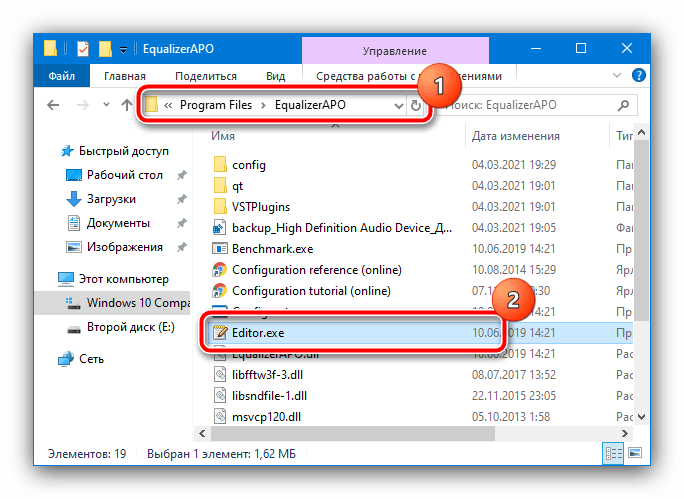
Task: Click the Forward navigation arrow
Action: [82, 105]
